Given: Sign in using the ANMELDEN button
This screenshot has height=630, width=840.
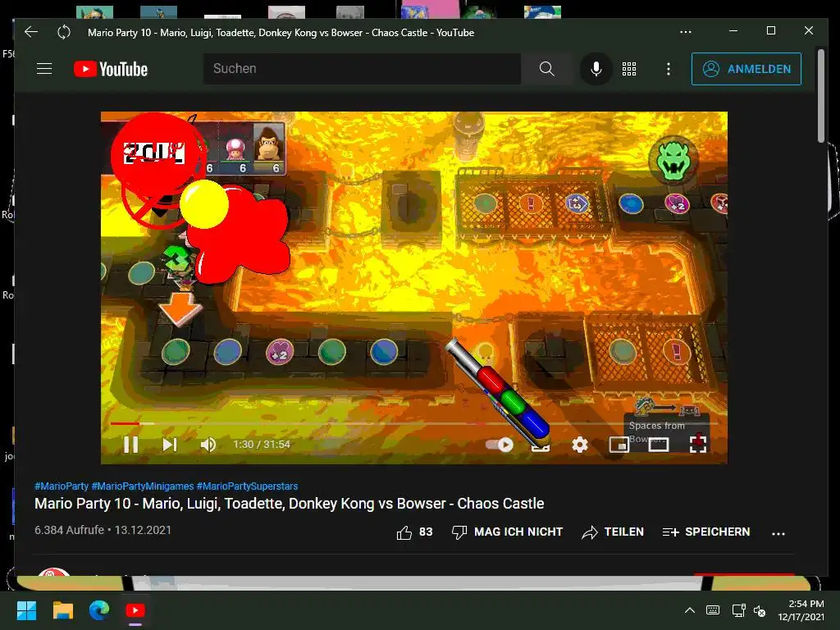Looking at the screenshot, I should tap(746, 69).
